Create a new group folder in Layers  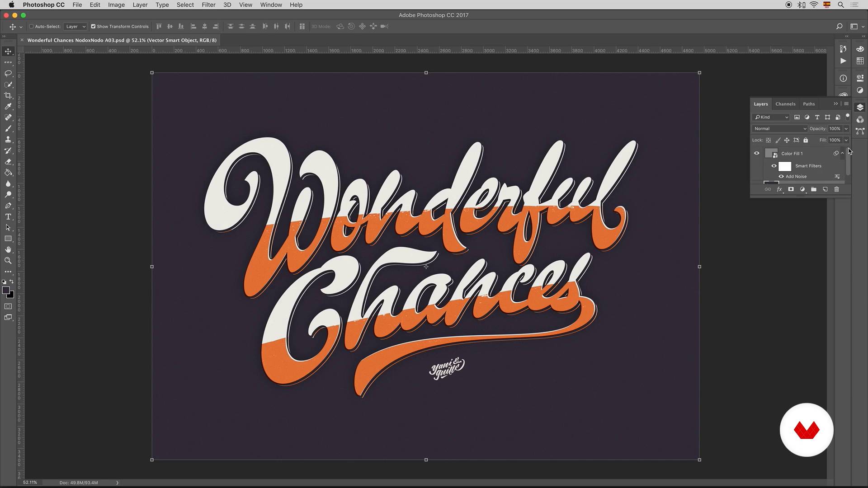[814, 189]
